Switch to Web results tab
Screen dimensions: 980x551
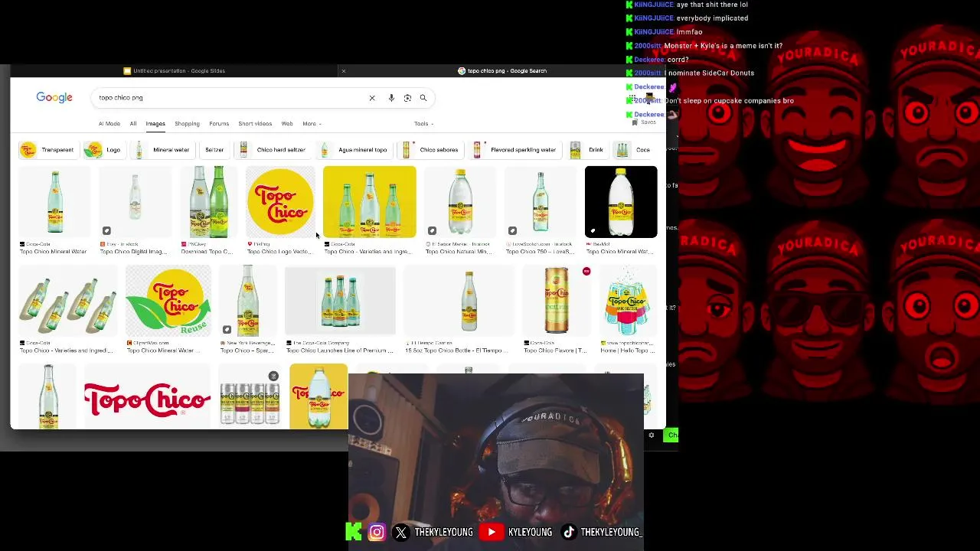[x=287, y=124]
